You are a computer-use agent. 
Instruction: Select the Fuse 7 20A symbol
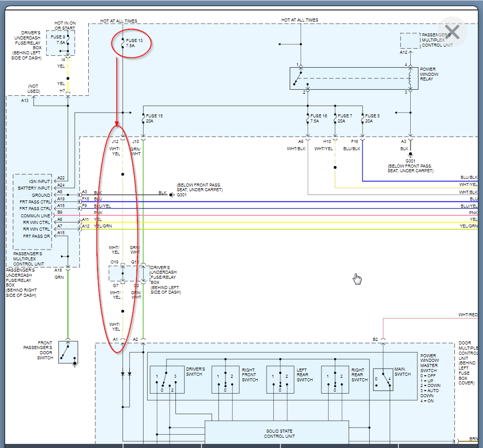(335, 118)
